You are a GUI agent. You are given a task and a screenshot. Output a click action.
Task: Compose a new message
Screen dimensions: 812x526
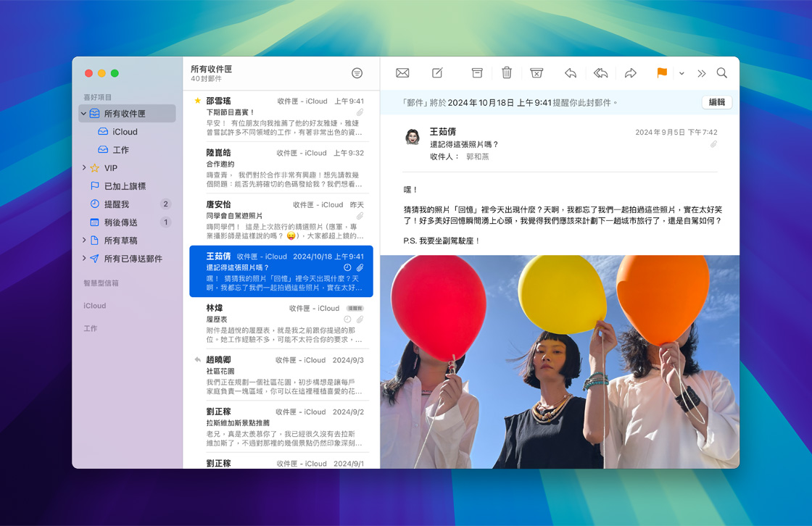click(x=437, y=73)
